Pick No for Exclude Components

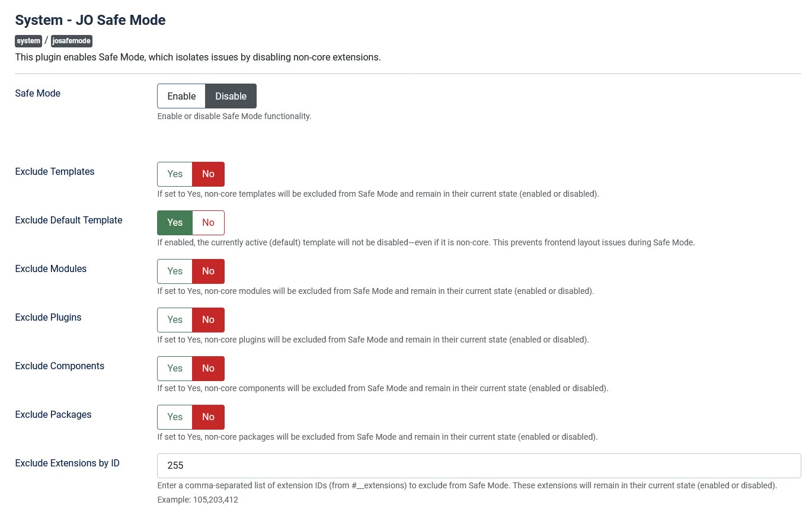(208, 369)
